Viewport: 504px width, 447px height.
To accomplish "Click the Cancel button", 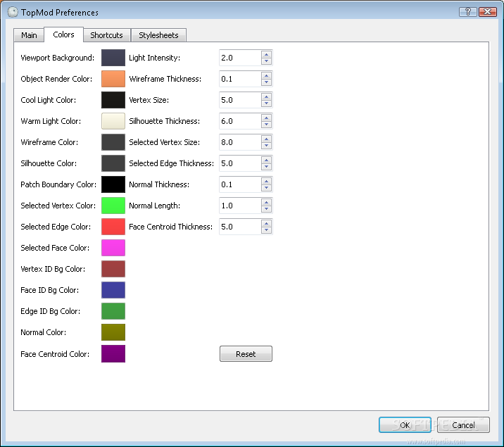I will click(463, 425).
